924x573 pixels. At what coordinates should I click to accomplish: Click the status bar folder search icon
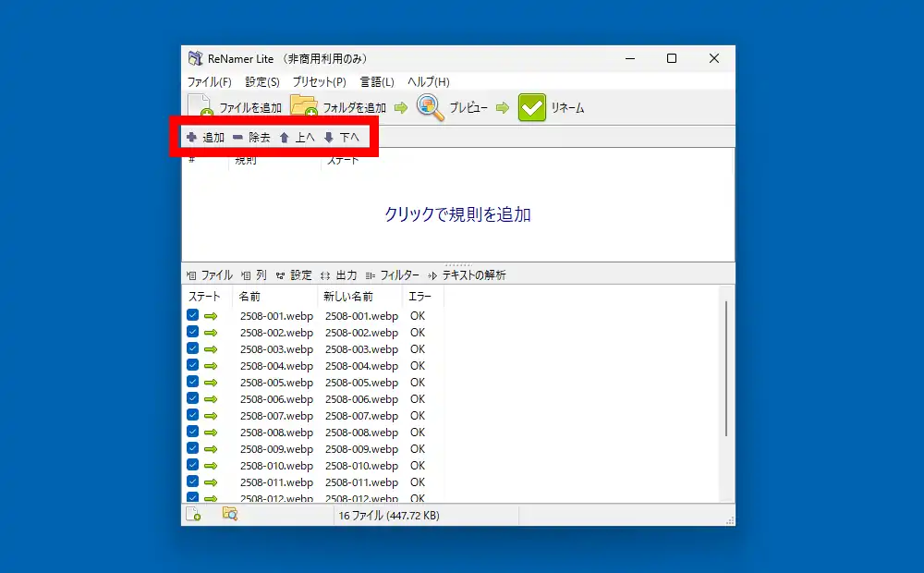click(230, 514)
